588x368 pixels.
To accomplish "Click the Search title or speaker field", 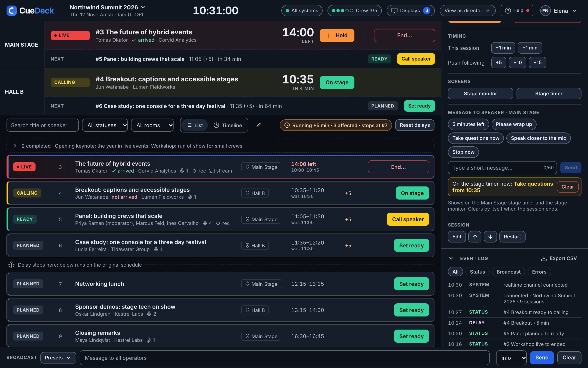I will (42, 125).
